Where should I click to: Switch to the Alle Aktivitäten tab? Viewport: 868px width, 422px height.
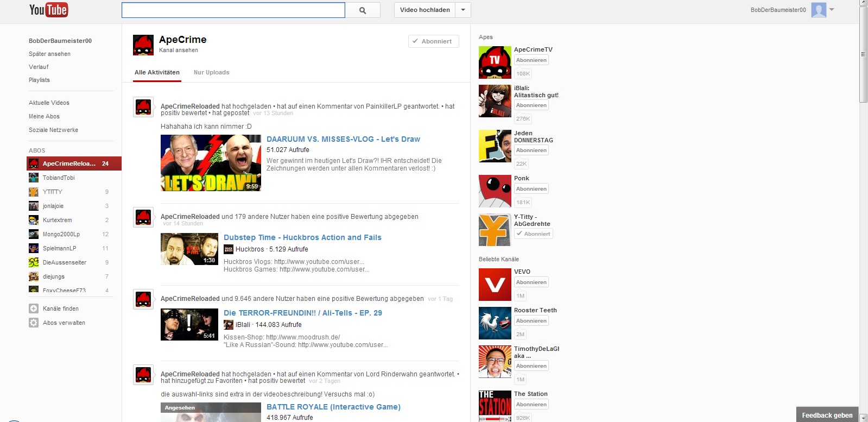pyautogui.click(x=157, y=72)
